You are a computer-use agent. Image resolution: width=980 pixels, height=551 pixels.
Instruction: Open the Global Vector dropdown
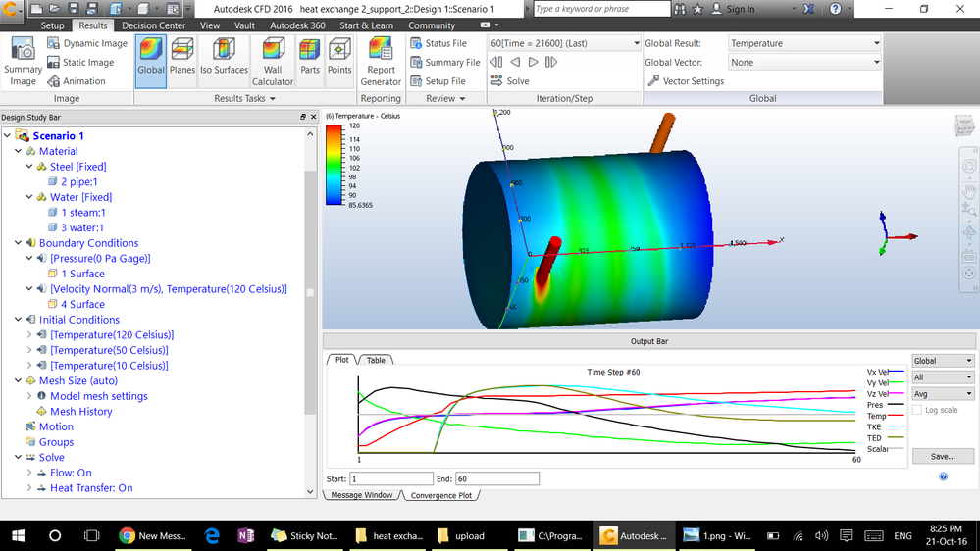pos(804,62)
